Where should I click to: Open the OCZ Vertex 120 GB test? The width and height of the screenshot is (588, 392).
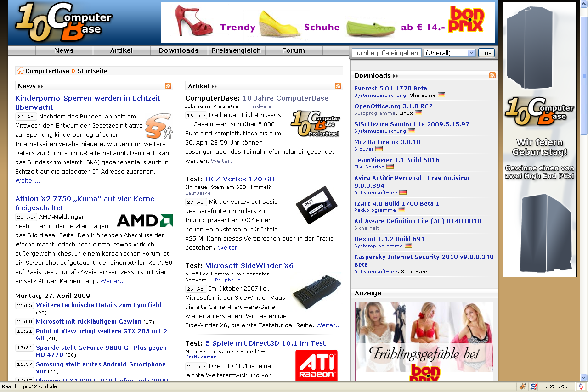point(240,179)
